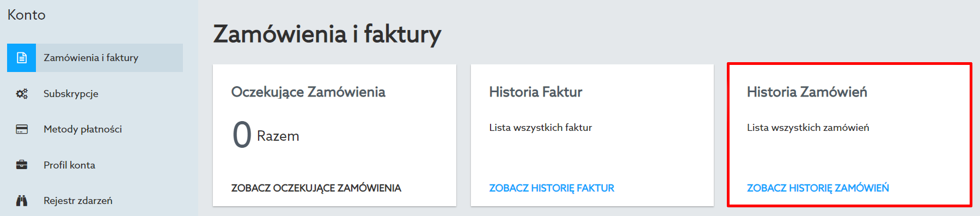Select the Zamówienia i faktury sidebar label

91,58
